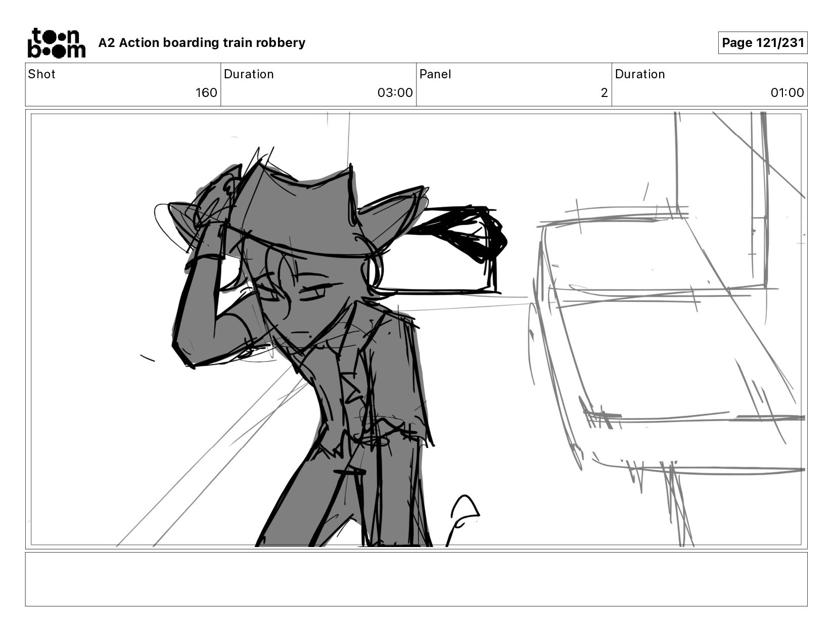Image resolution: width=834 pixels, height=644 pixels.
Task: Select the shot number '160'
Action: pyautogui.click(x=206, y=93)
